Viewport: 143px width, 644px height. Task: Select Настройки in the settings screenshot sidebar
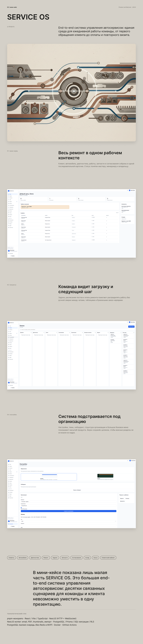(13, 524)
